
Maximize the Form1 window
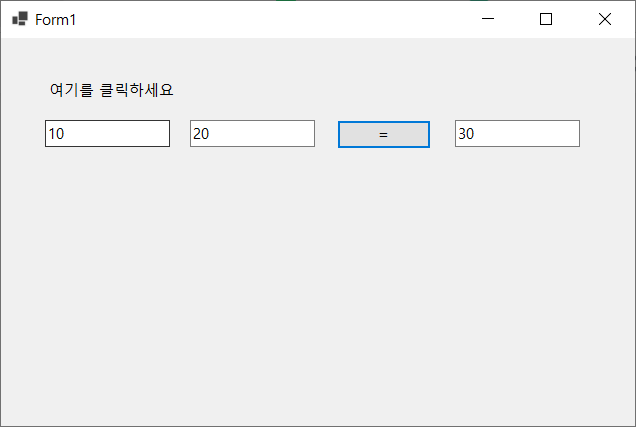pyautogui.click(x=546, y=19)
